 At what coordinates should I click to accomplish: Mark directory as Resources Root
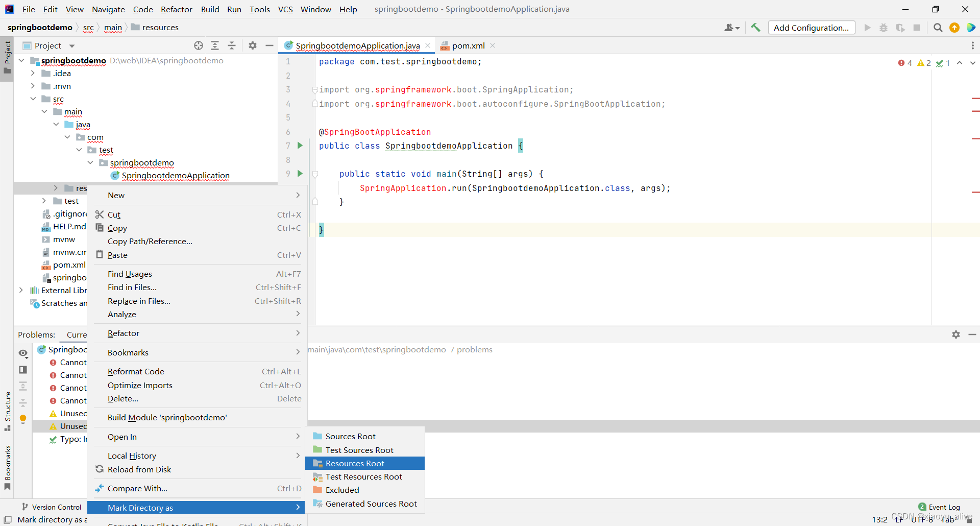tap(365, 464)
